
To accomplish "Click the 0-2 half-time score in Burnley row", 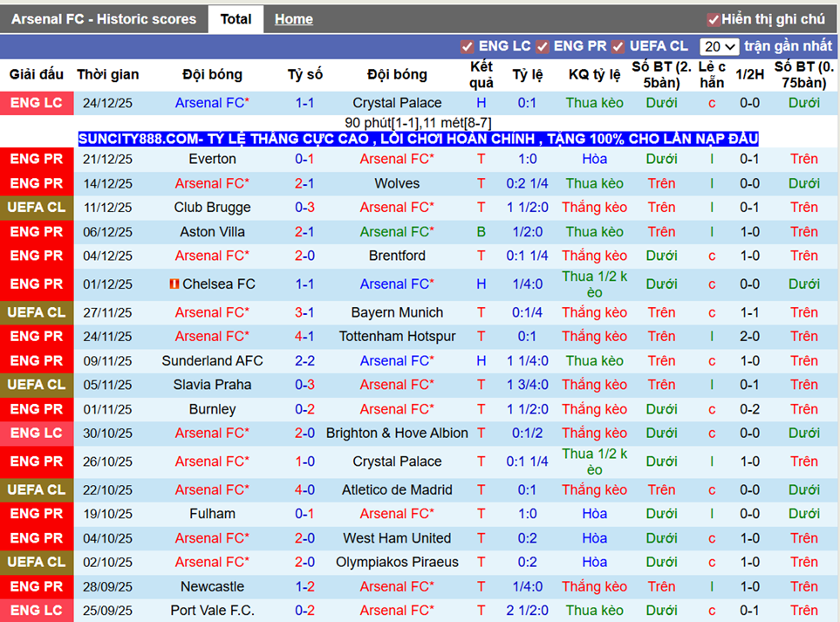I will (x=749, y=409).
